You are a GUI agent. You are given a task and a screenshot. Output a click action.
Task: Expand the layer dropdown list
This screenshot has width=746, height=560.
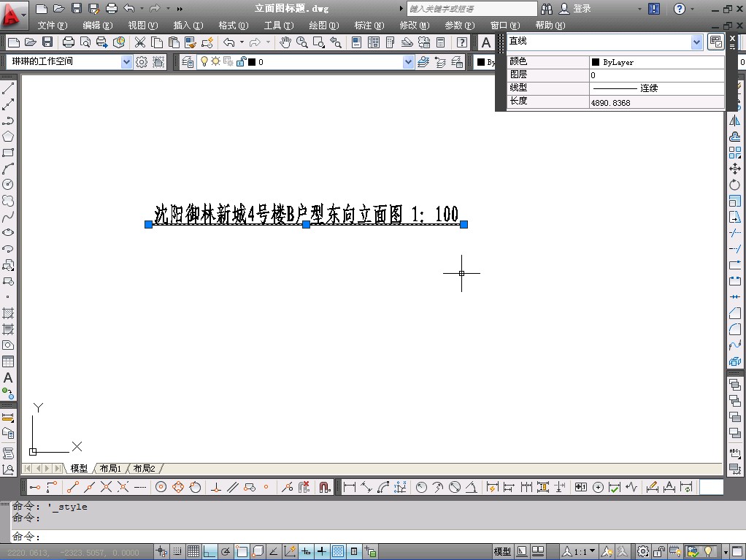(408, 62)
